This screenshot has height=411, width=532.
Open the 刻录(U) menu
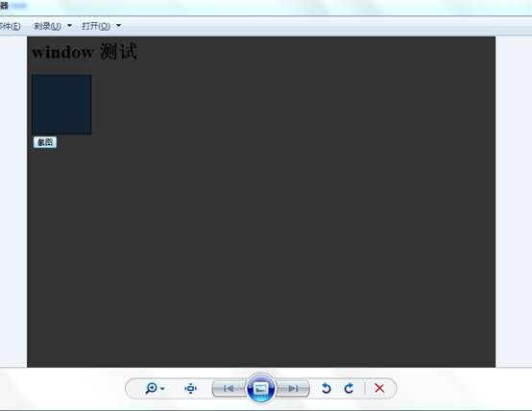pos(47,26)
